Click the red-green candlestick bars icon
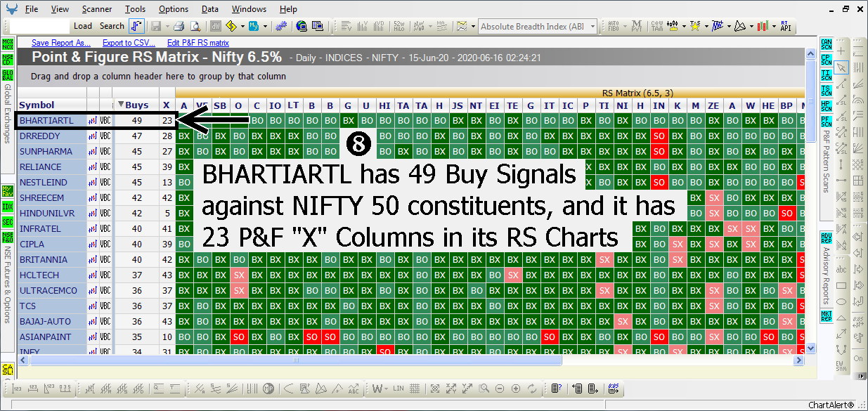Image resolution: width=868 pixels, height=411 pixels. coord(763,26)
